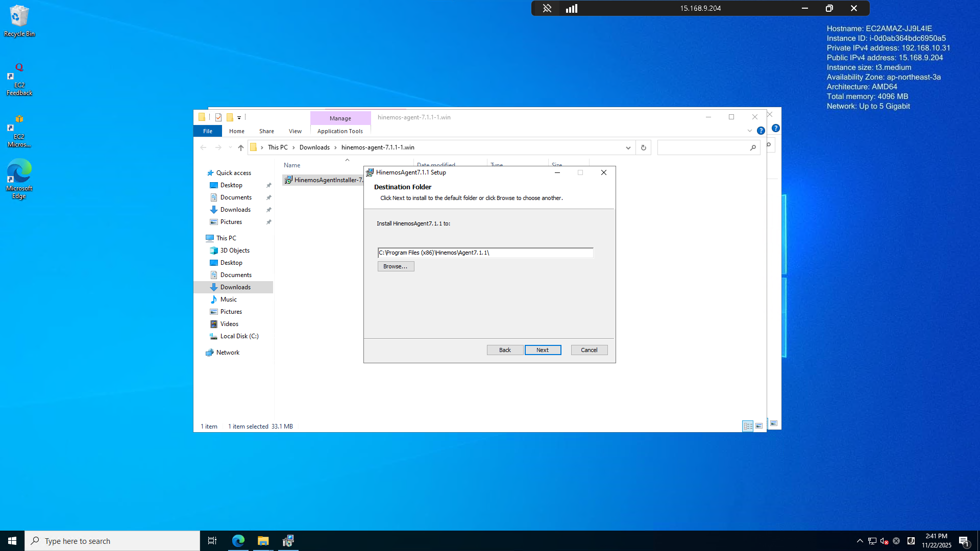Expand the address bar history dropdown

click(628, 147)
